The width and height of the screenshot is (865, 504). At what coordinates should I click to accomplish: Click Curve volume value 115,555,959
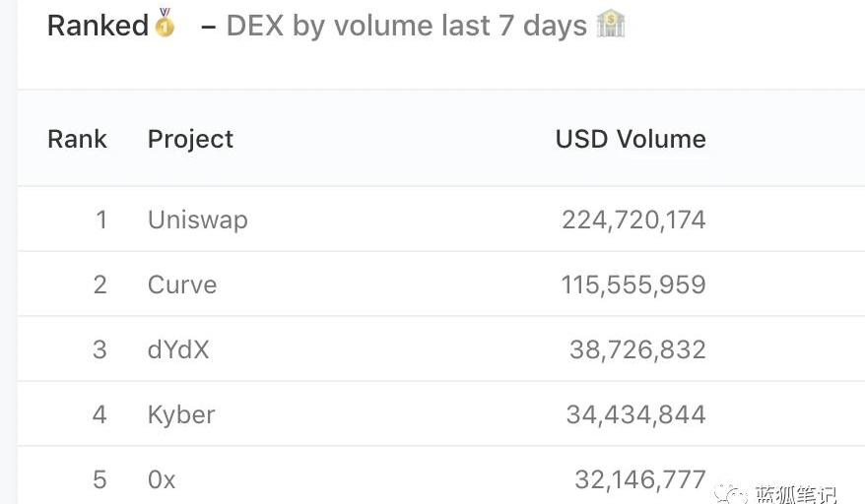click(x=633, y=285)
